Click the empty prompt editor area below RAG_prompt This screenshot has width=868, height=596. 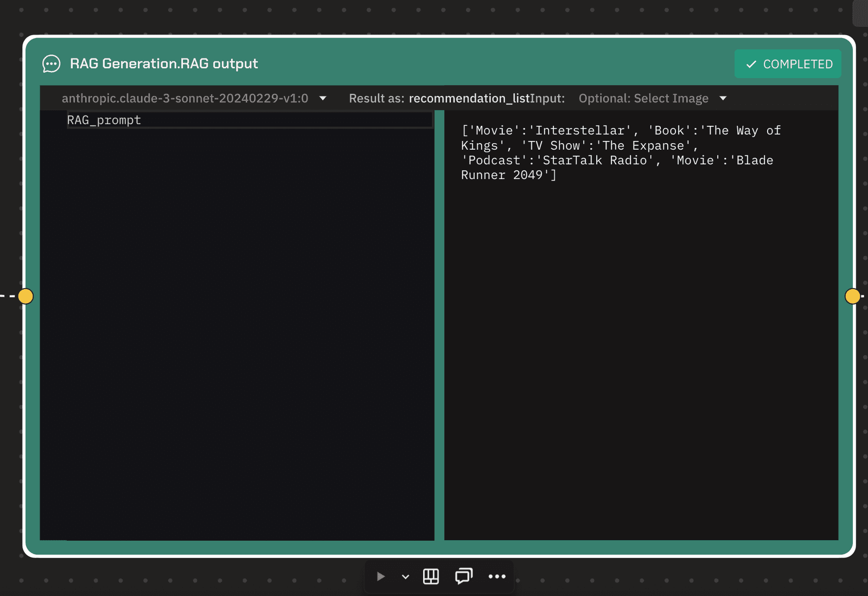pos(237,334)
